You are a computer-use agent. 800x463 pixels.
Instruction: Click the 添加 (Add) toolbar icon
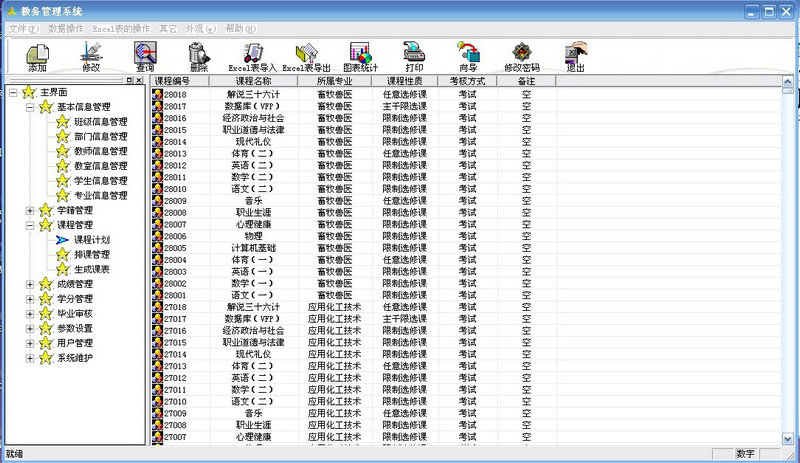tap(37, 57)
